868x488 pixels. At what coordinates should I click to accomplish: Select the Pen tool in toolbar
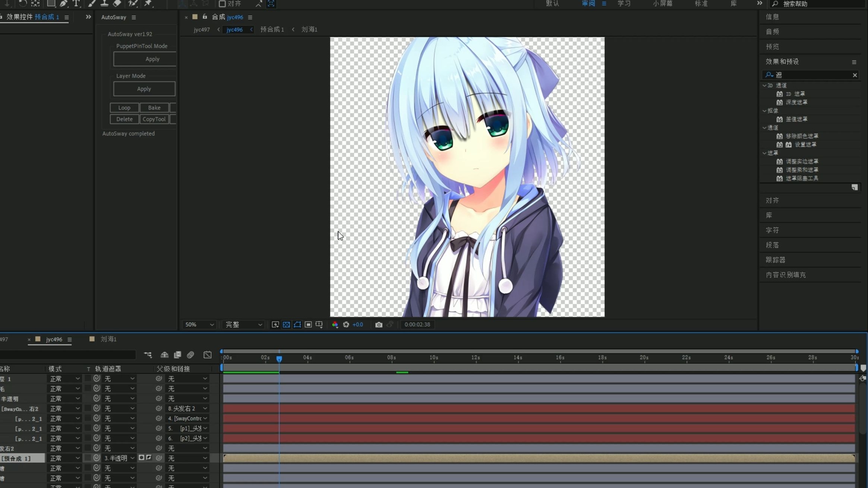[63, 3]
